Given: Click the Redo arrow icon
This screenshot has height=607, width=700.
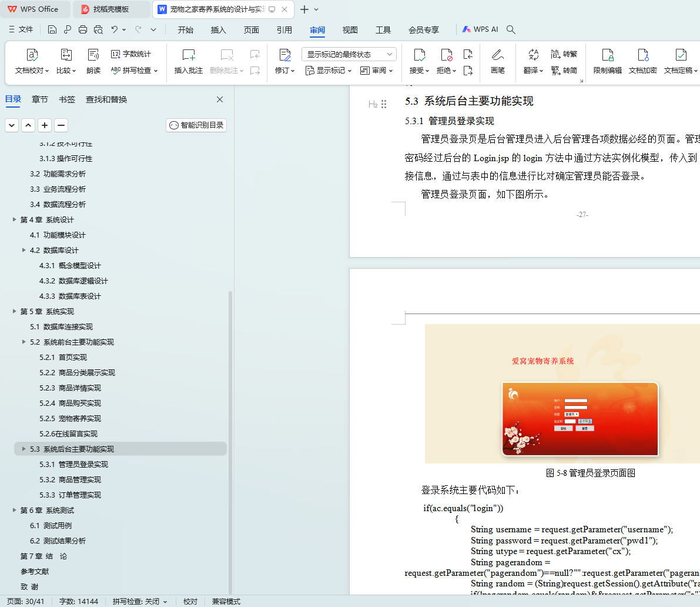Looking at the screenshot, I should click(x=138, y=29).
